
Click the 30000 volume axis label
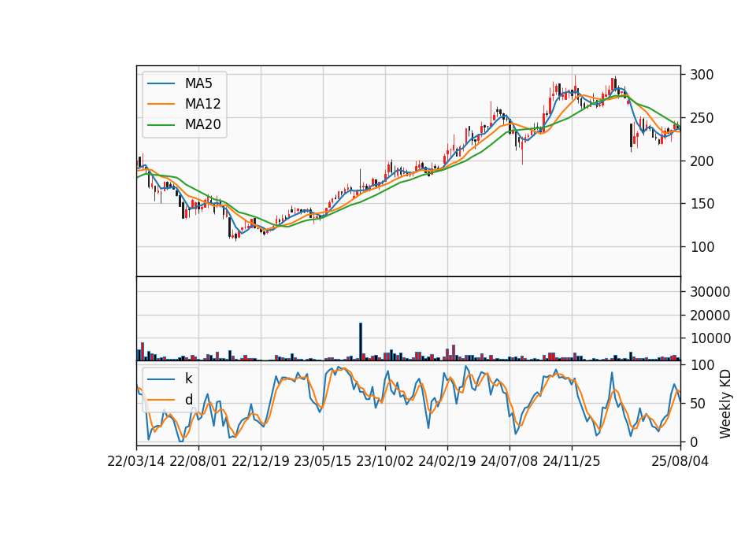pos(710,291)
